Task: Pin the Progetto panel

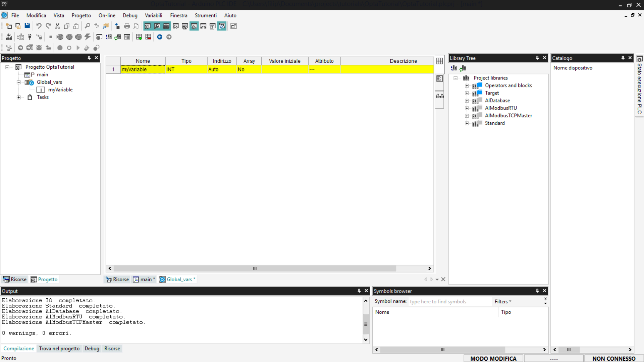Action: pyautogui.click(x=89, y=58)
